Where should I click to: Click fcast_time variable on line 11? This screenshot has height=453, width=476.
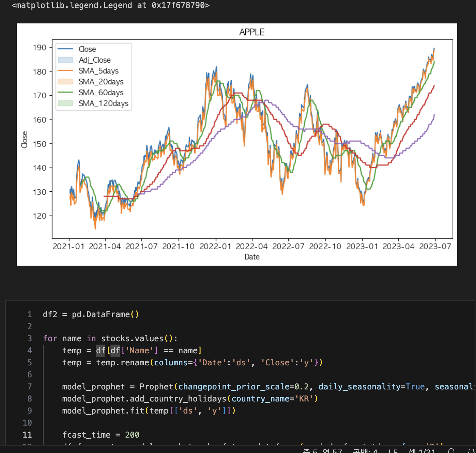(x=86, y=435)
